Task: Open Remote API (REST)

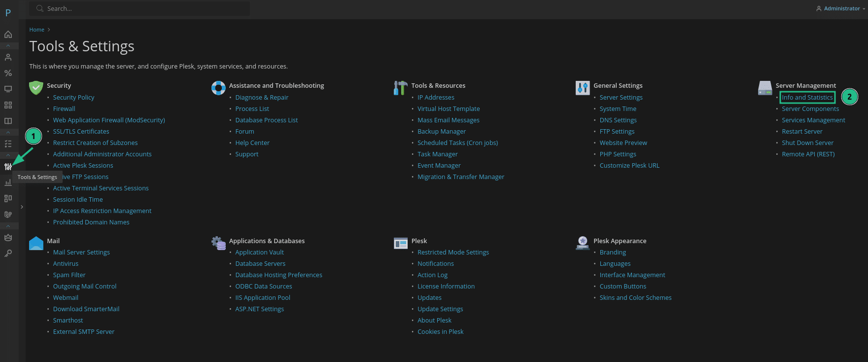Action: (808, 154)
